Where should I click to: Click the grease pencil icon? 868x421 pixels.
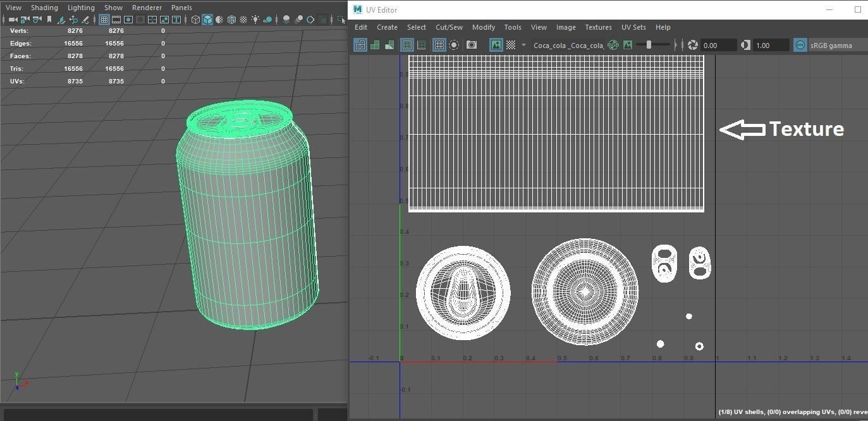click(x=85, y=20)
